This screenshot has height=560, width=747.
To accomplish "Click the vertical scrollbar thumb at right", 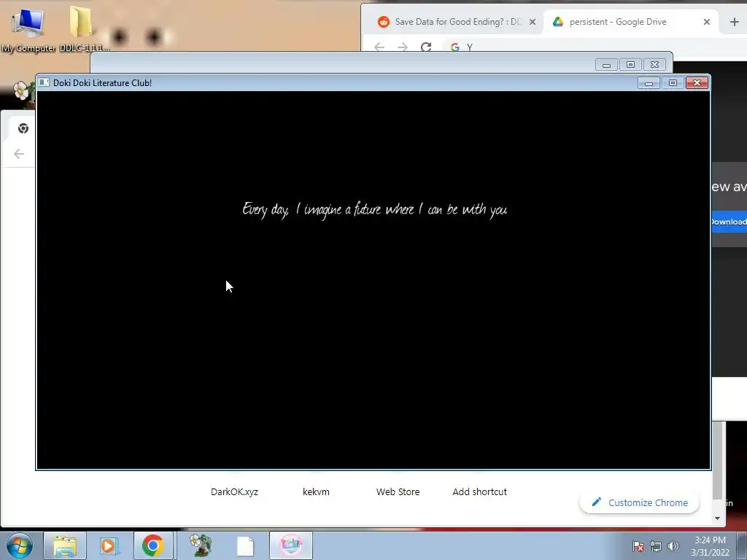I will click(718, 461).
